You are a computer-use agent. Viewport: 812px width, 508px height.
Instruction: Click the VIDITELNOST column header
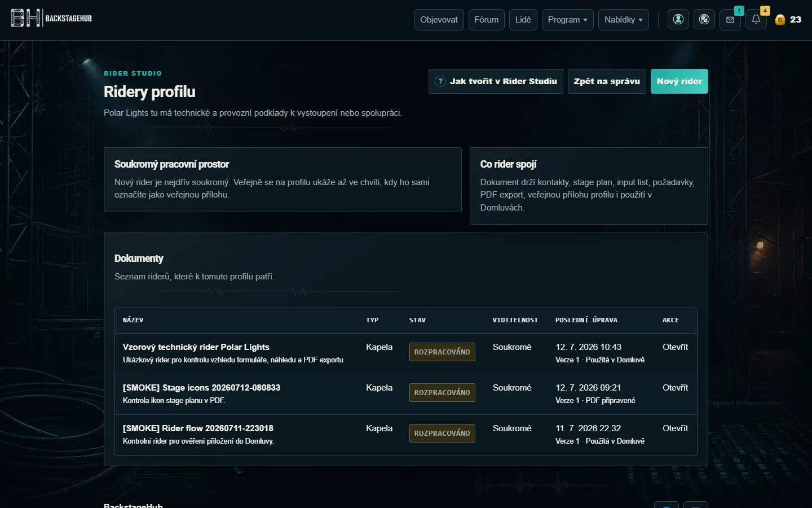(x=515, y=320)
